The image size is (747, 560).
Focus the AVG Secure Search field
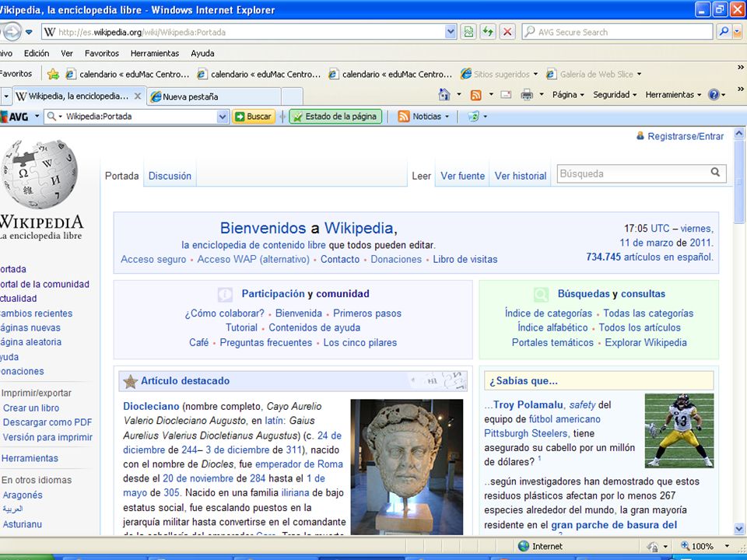617,32
